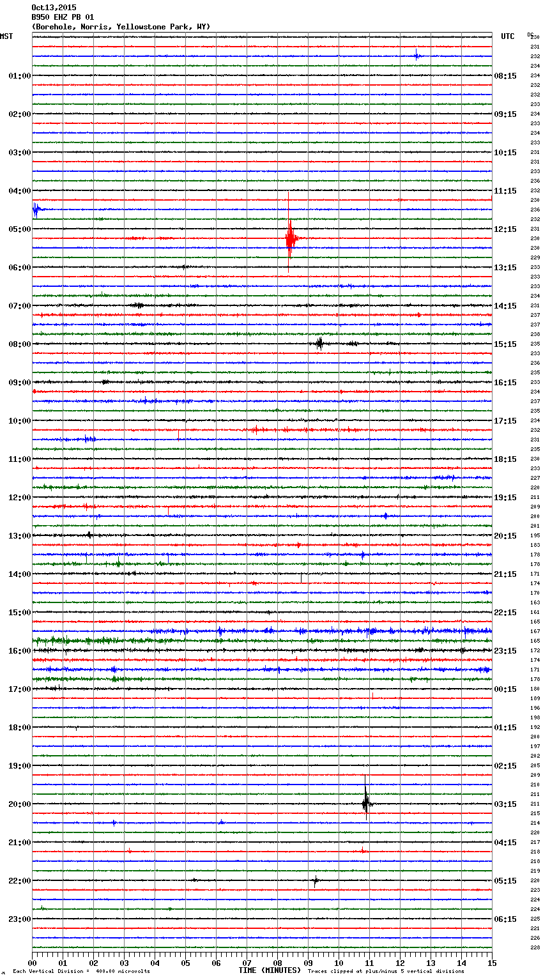Click the UTC column header

tap(507, 36)
